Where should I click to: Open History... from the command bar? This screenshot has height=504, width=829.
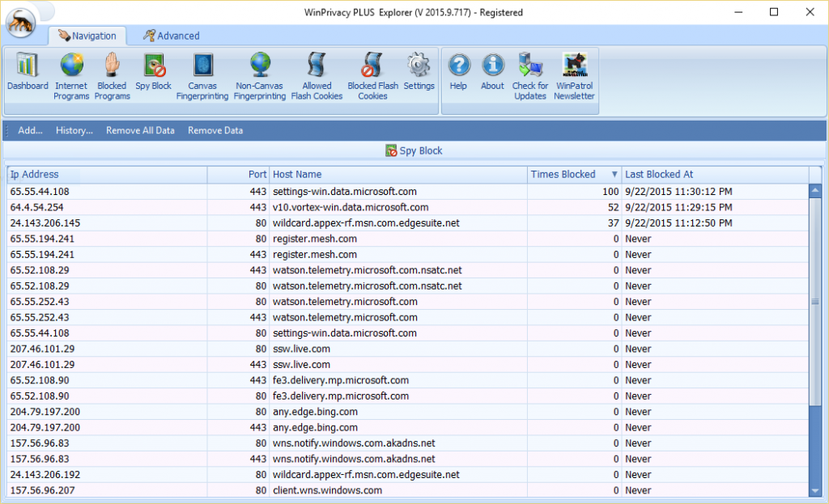click(74, 130)
